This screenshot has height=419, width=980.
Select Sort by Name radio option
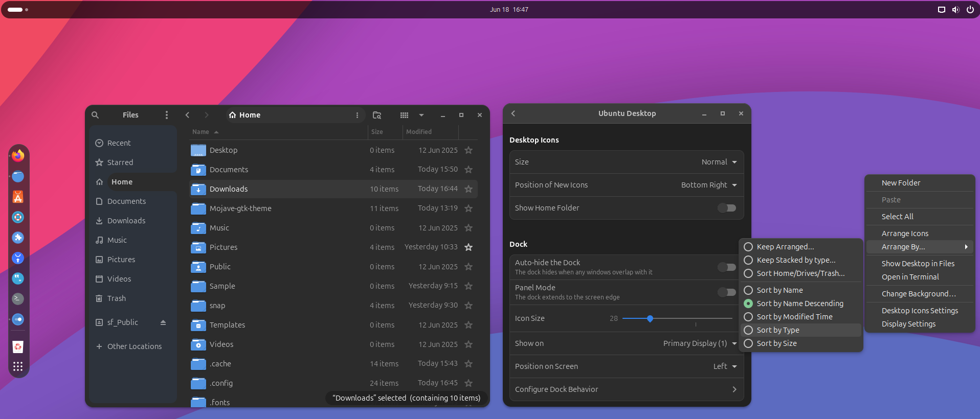pos(801,290)
